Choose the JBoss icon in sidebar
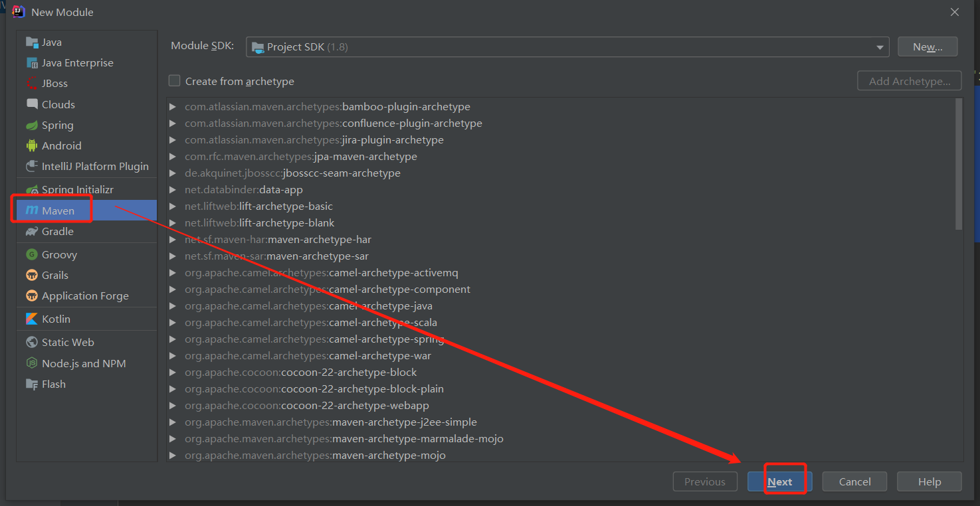The image size is (980, 506). tap(32, 84)
